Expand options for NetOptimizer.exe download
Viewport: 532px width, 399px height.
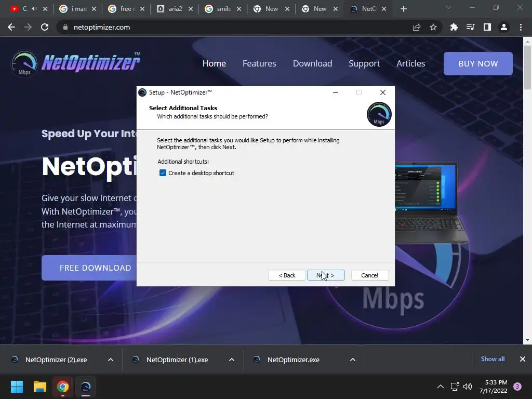[353, 360]
